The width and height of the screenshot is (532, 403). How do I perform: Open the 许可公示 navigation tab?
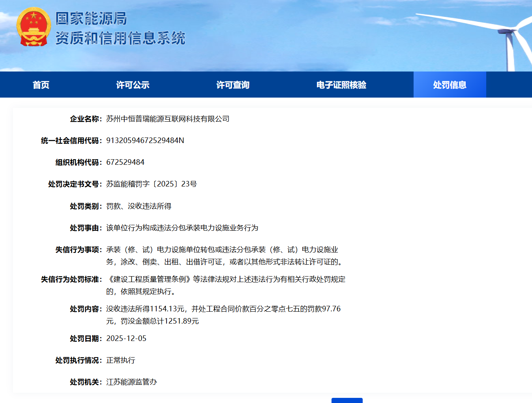[133, 85]
